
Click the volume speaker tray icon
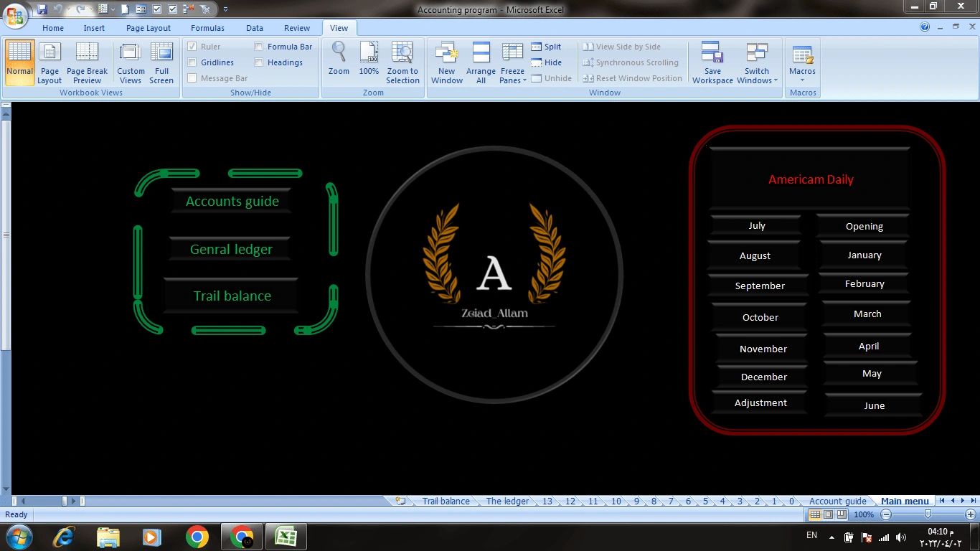tap(901, 537)
